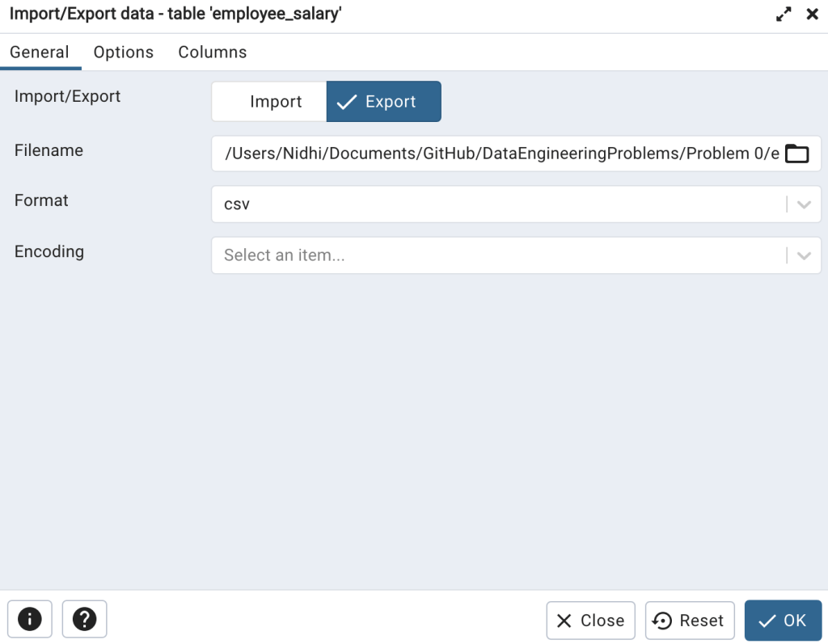Click the question mark help icon
The width and height of the screenshot is (828, 644).
click(84, 620)
